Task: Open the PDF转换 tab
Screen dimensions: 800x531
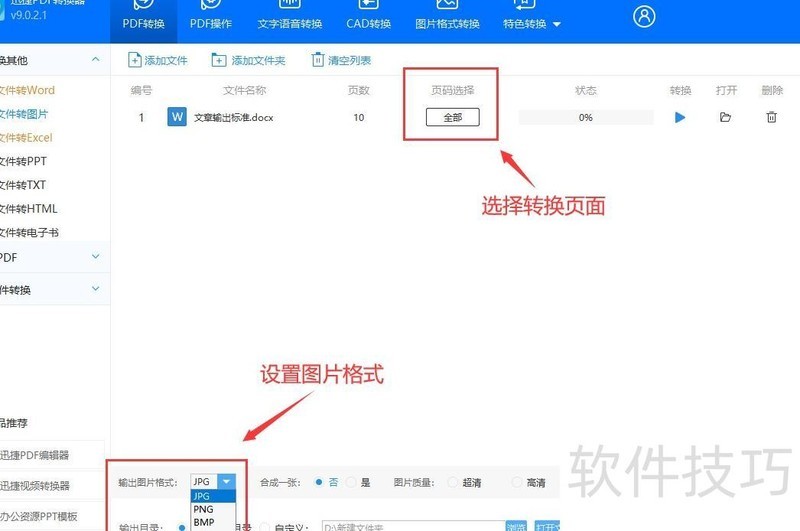Action: pos(143,20)
